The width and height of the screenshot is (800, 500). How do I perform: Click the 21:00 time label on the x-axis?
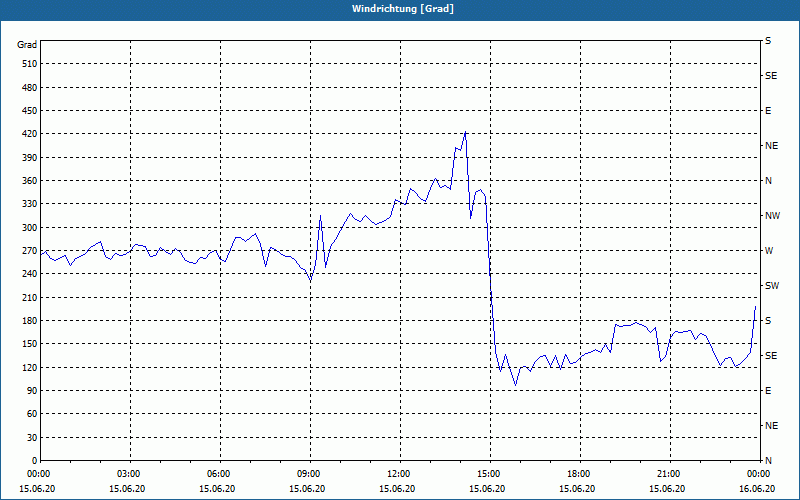click(670, 474)
